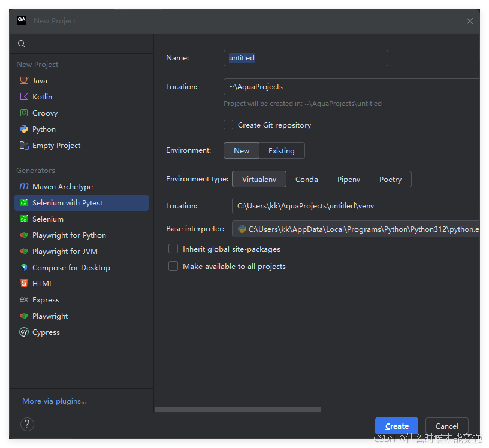
Task: Choose Virtualenv environment type
Action: 259,179
